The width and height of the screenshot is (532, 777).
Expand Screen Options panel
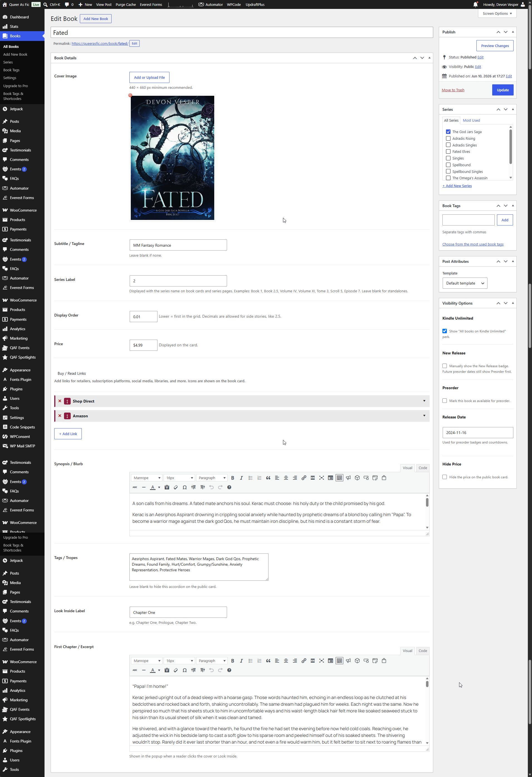(x=497, y=13)
